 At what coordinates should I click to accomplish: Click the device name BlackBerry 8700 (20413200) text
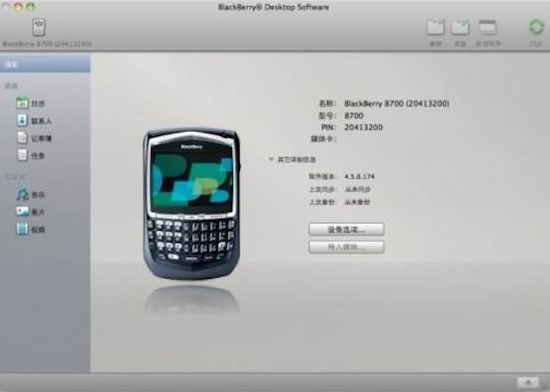(397, 103)
